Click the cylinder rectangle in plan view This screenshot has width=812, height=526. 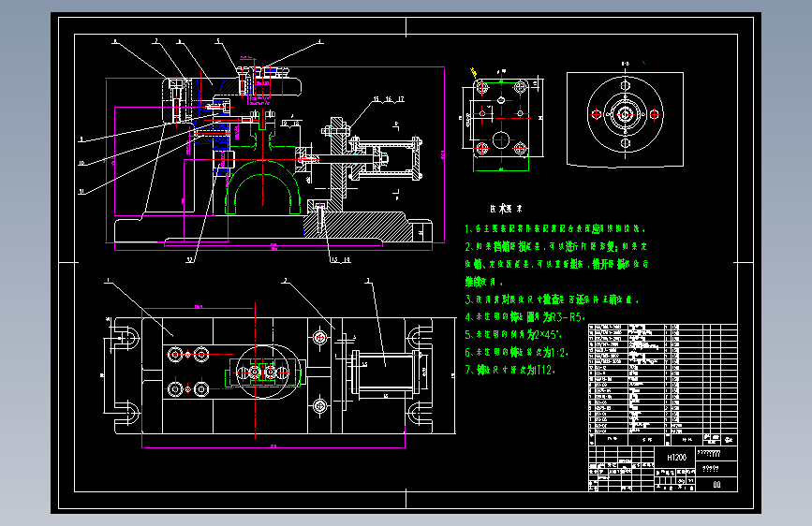(x=386, y=373)
